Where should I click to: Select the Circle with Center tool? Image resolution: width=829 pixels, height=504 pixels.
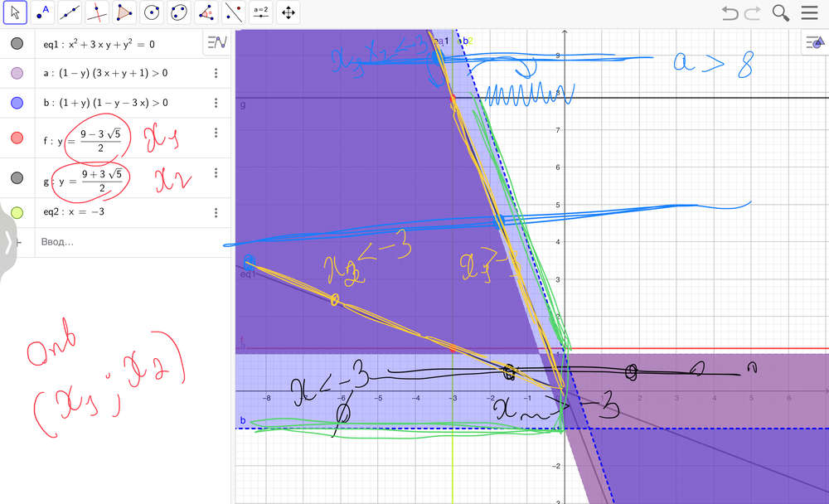(x=151, y=12)
